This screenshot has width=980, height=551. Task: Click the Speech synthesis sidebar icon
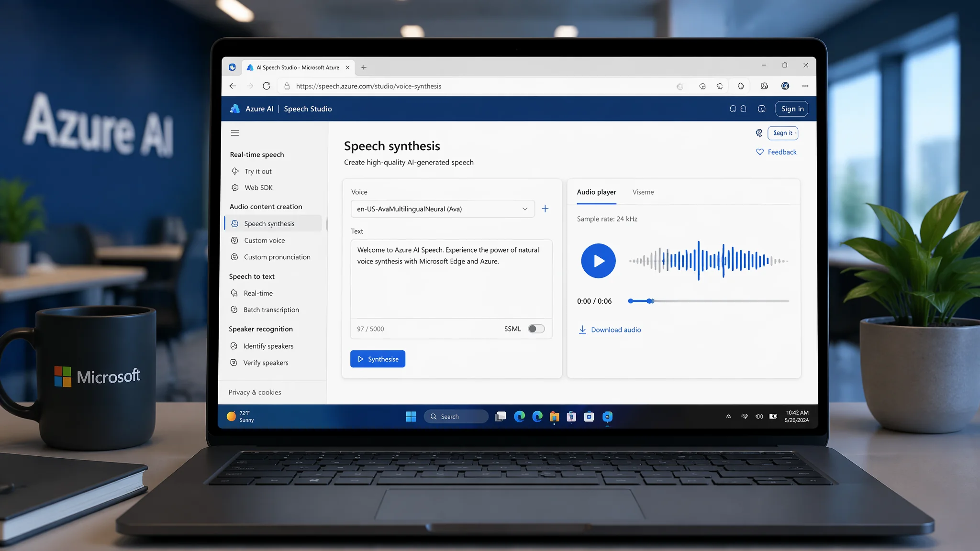point(235,223)
